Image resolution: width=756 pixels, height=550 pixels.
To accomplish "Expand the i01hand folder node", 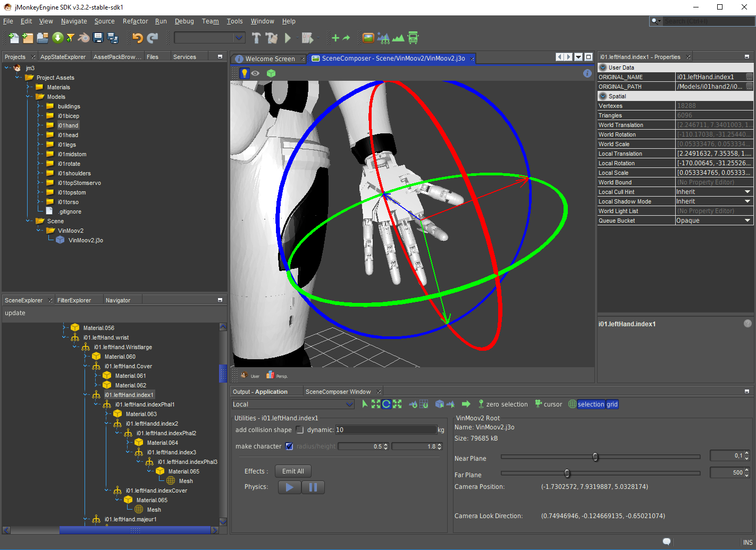I will coord(39,125).
